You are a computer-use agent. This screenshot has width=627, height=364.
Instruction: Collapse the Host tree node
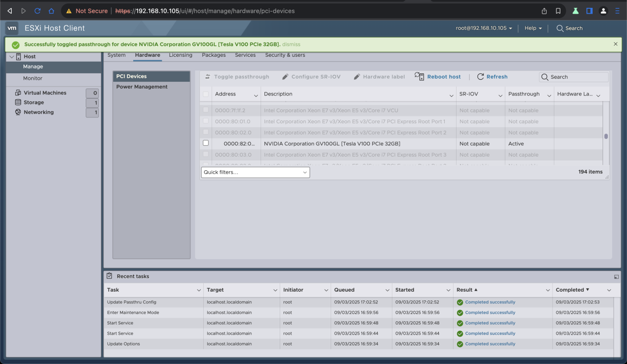(x=12, y=57)
